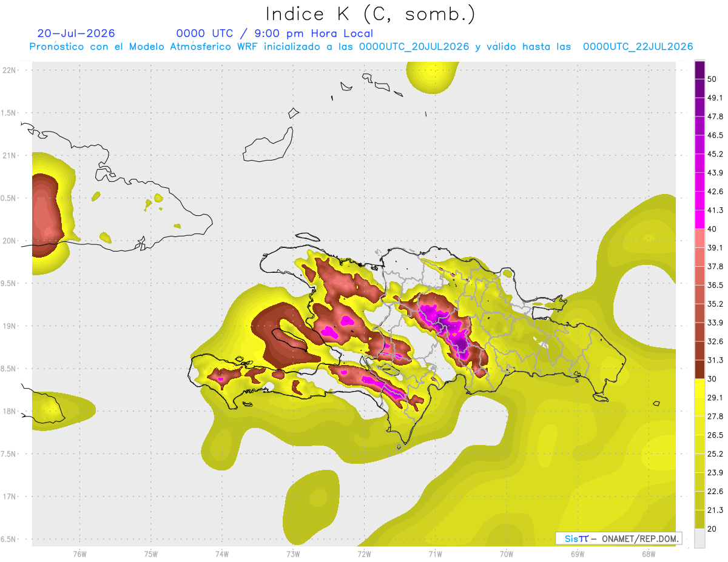The image size is (728, 562).
Task: Click the latitude axis label "22N"
Action: 9,70
